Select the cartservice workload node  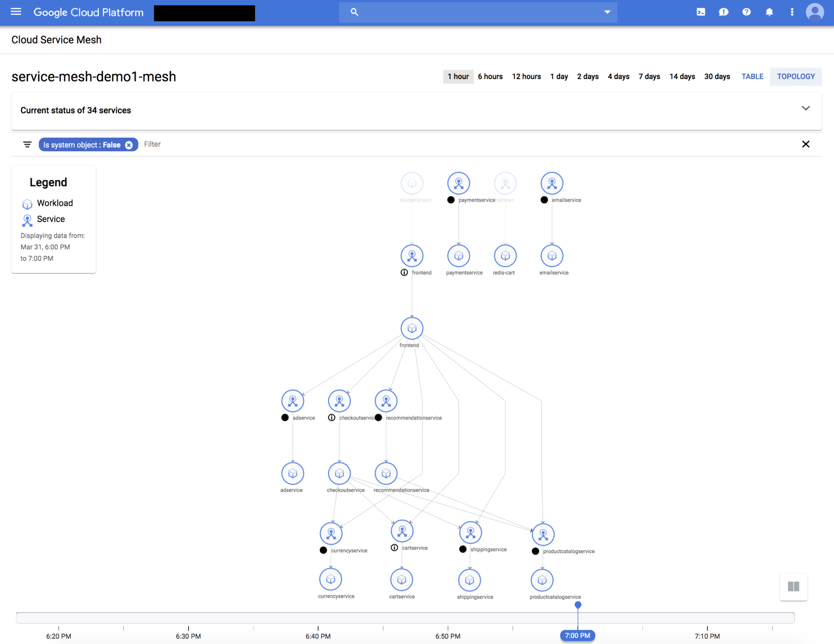pos(402,580)
